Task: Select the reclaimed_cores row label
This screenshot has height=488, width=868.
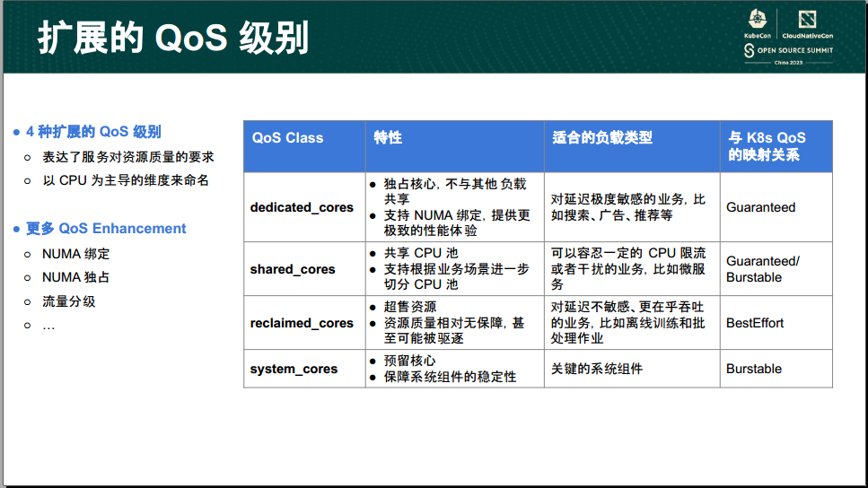Action: [x=302, y=323]
